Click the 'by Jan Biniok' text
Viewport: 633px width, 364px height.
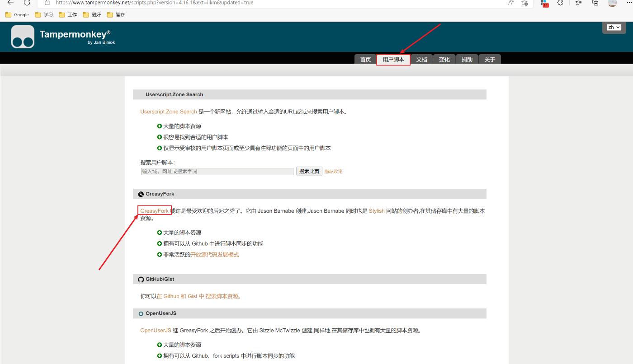[x=101, y=42]
